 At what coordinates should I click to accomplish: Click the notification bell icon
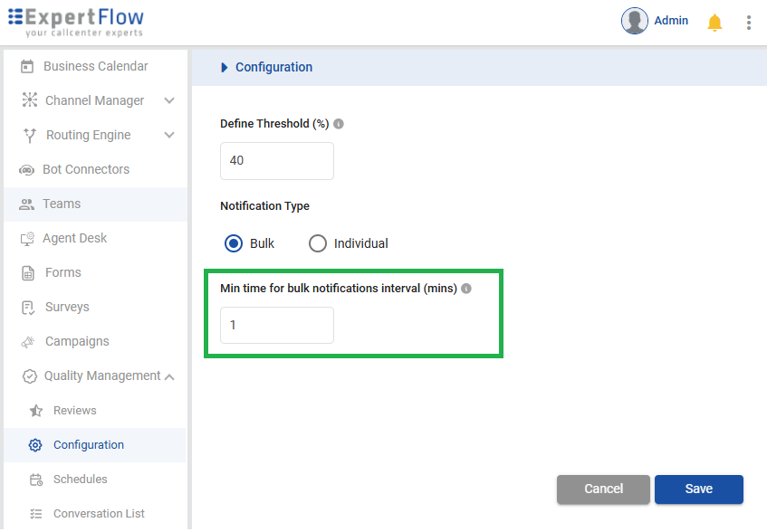tap(714, 22)
